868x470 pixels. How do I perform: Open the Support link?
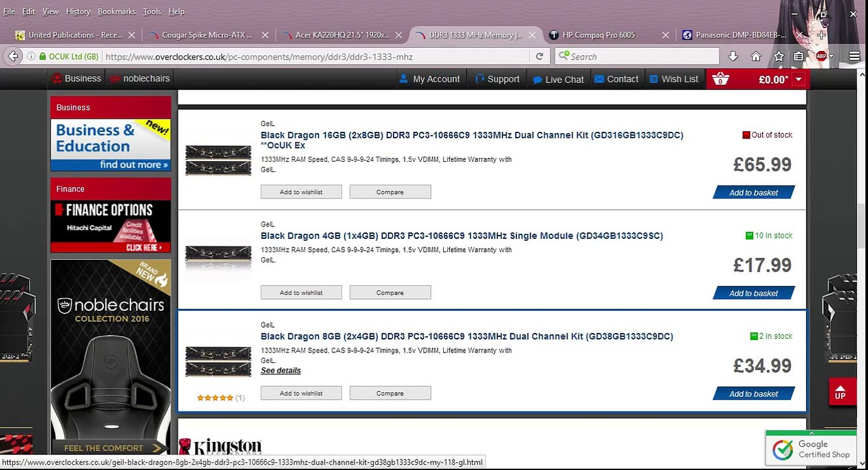click(x=497, y=79)
